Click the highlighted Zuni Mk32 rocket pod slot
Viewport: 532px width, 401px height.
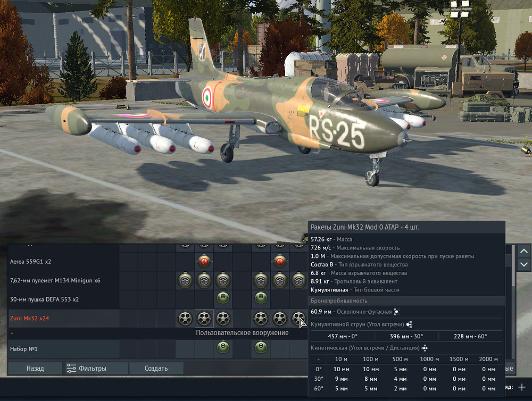click(204, 318)
